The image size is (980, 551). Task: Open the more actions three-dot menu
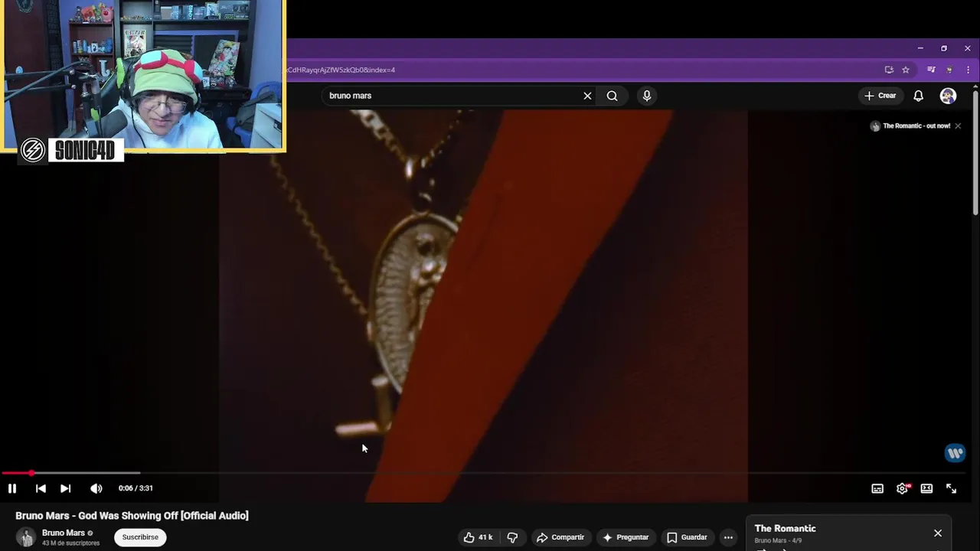(728, 537)
